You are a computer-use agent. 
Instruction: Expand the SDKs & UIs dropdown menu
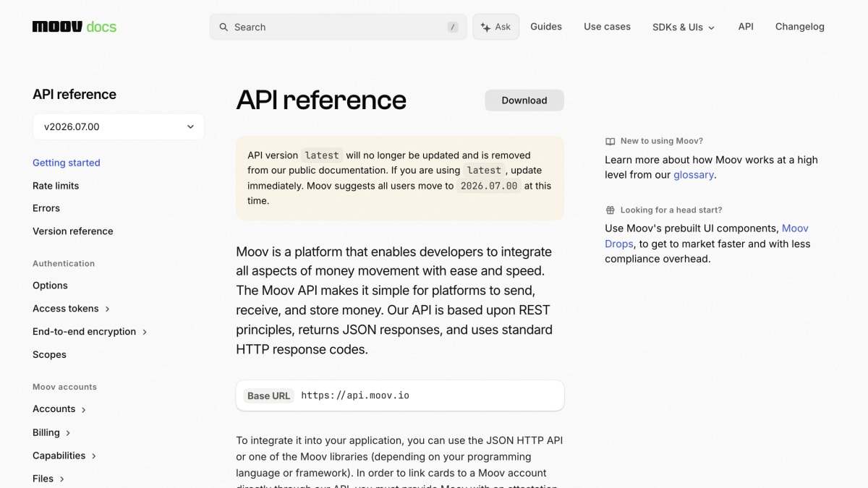(684, 27)
